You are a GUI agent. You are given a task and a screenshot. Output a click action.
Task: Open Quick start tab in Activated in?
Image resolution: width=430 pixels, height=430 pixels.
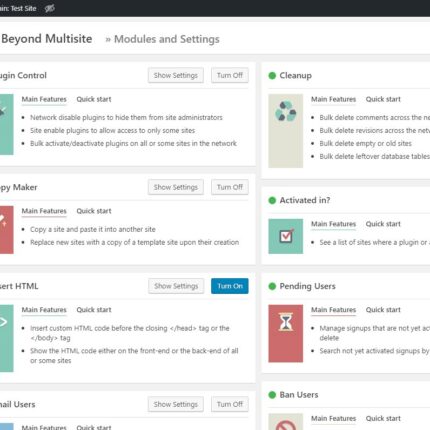click(383, 224)
